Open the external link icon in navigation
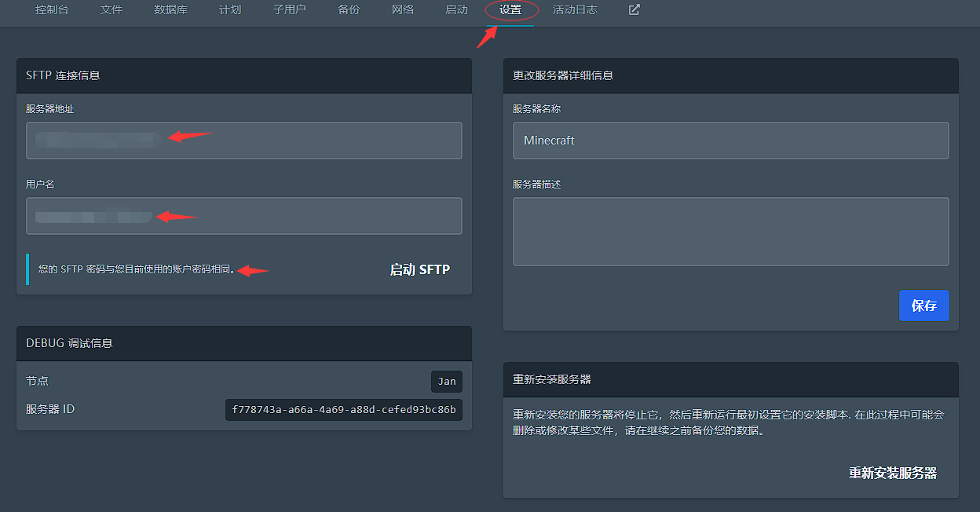The image size is (980, 512). [x=634, y=10]
